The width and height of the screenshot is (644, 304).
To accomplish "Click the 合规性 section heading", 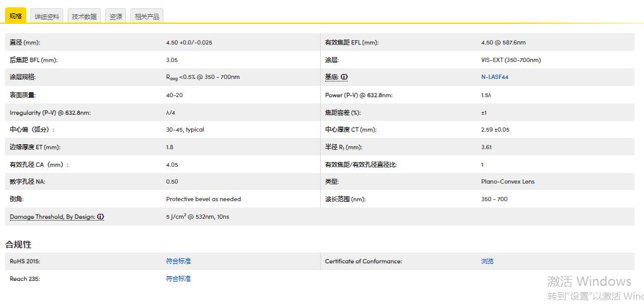I will click(18, 244).
